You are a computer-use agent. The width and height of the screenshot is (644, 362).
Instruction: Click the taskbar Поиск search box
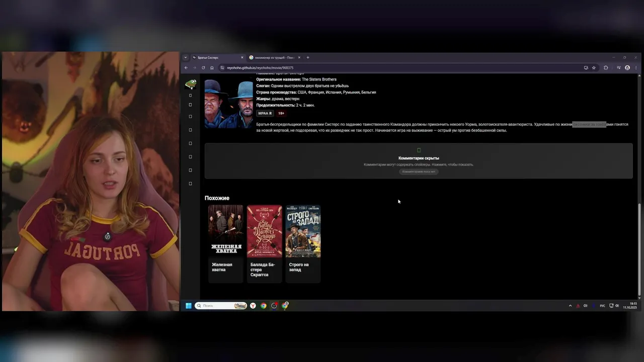pos(221,306)
